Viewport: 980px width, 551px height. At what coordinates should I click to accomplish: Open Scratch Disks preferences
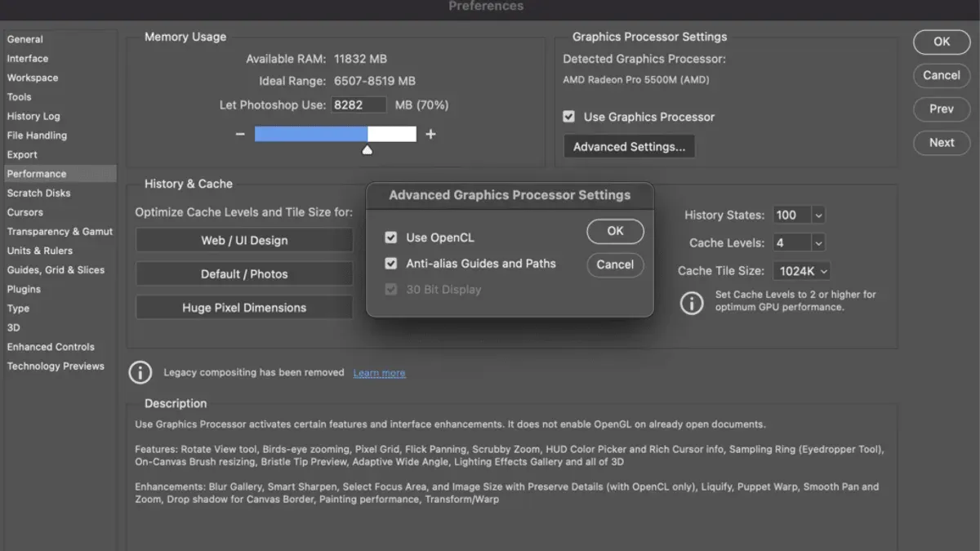pos(39,193)
